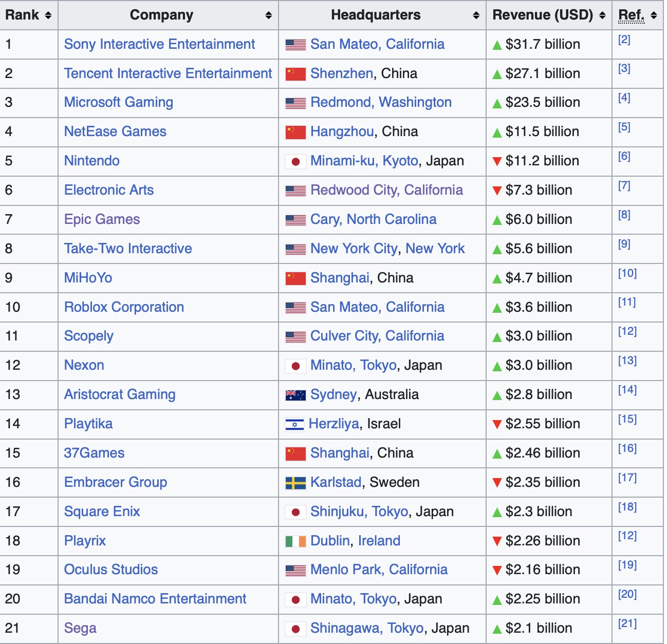
Task: Click the Swedish flag beside Karlstad
Action: pyautogui.click(x=295, y=483)
